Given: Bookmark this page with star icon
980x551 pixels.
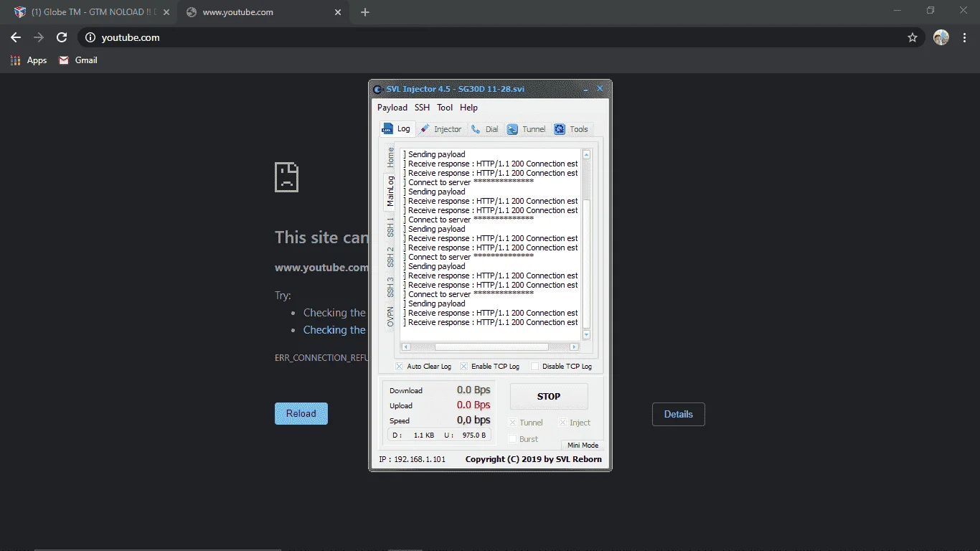Looking at the screenshot, I should (x=913, y=37).
